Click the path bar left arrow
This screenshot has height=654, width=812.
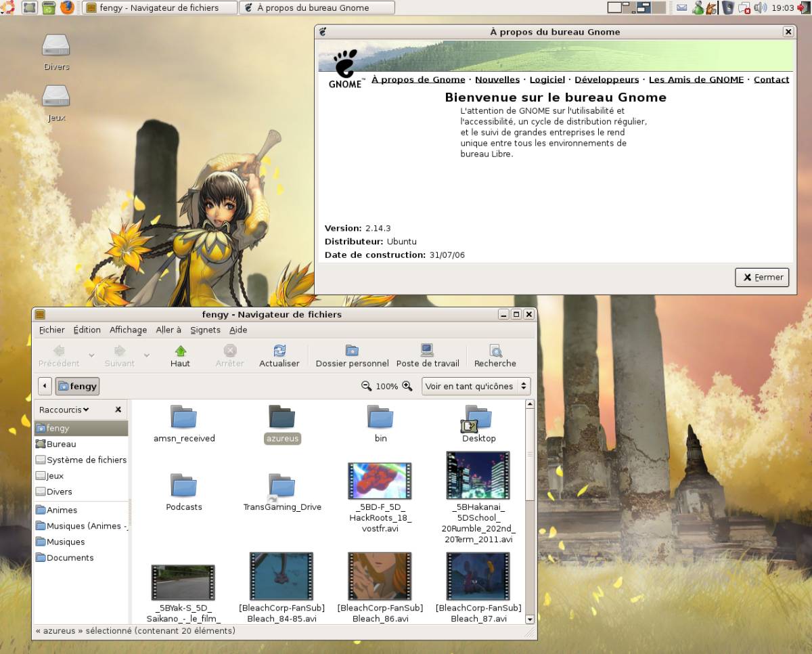[45, 386]
